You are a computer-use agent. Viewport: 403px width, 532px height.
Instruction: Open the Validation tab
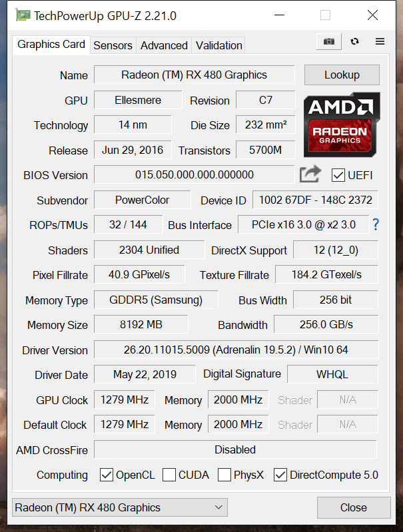click(x=218, y=45)
